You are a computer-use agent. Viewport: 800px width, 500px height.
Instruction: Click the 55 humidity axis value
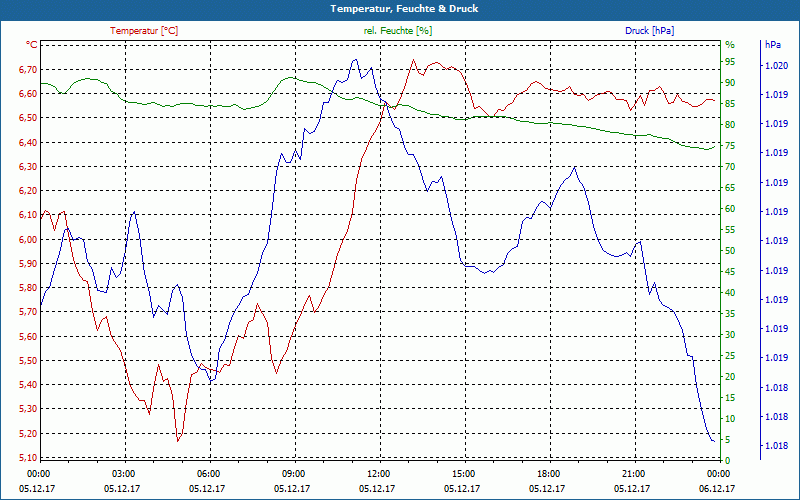coord(730,230)
